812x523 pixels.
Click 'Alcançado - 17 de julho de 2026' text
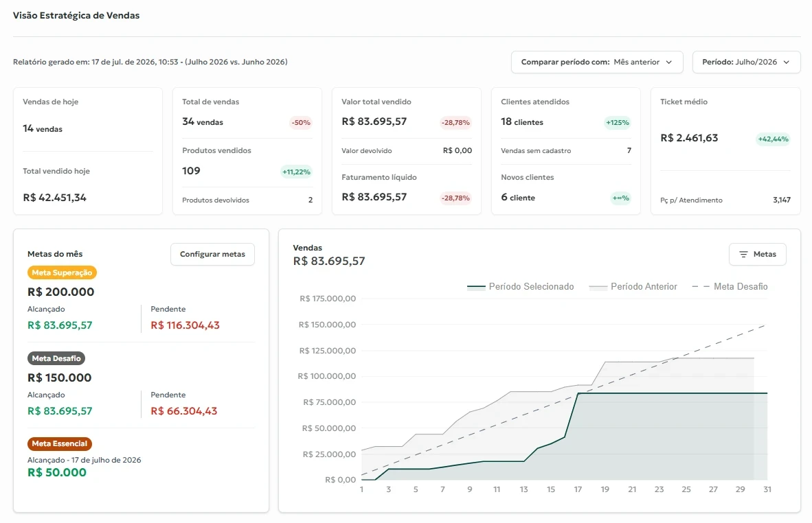coord(84,460)
